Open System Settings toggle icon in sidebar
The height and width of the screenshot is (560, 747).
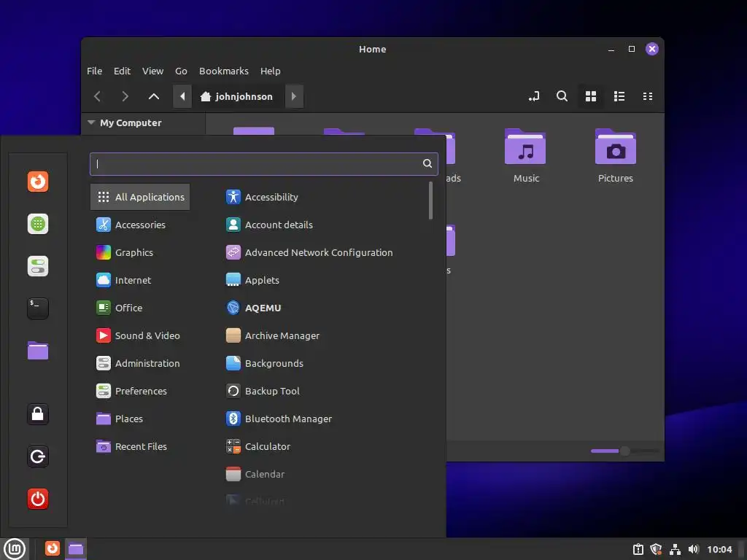pos(38,266)
